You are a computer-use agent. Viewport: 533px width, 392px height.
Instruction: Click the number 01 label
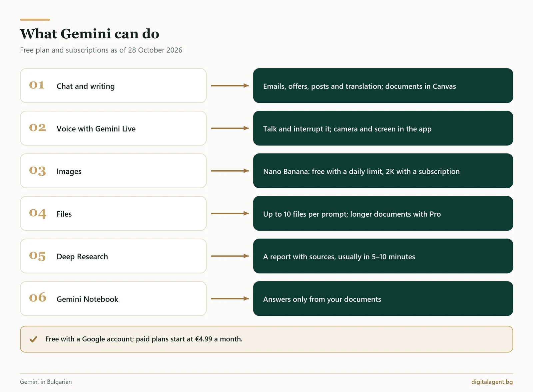37,85
